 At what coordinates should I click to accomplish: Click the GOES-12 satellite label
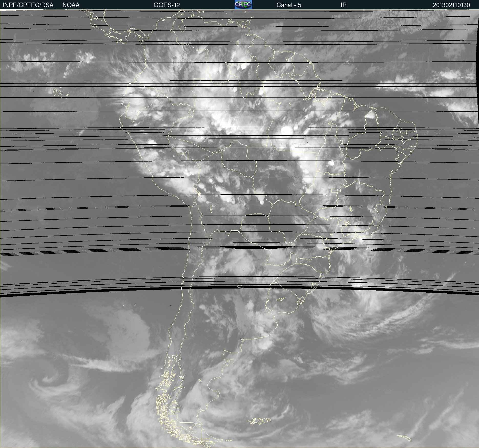pyautogui.click(x=167, y=5)
